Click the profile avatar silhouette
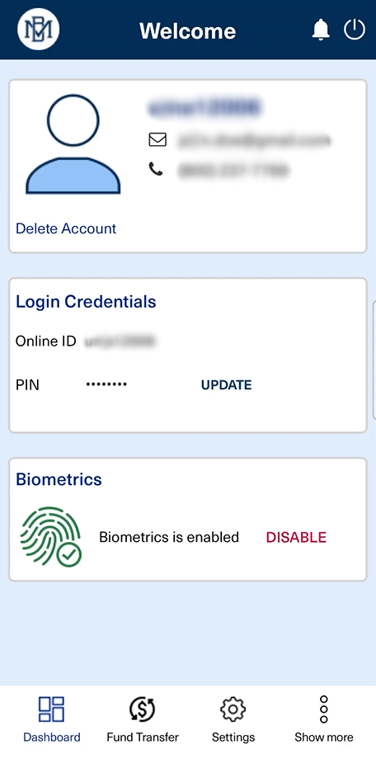 tap(73, 144)
